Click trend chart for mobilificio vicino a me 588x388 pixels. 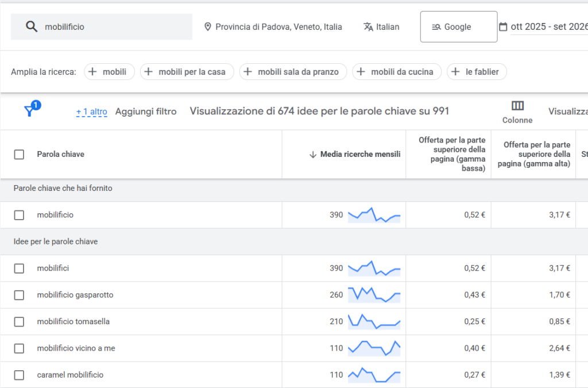(x=374, y=348)
